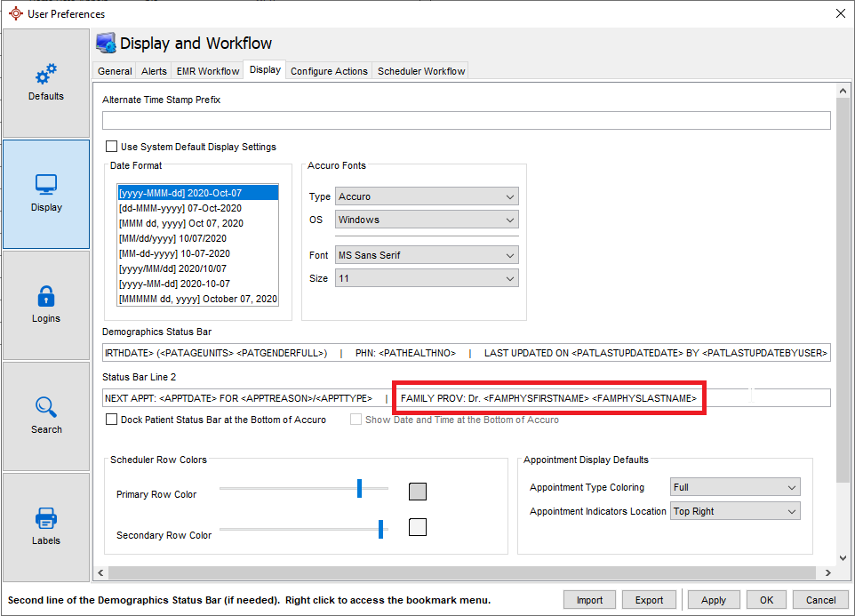Switch to the EMR Workflow tab

point(208,71)
